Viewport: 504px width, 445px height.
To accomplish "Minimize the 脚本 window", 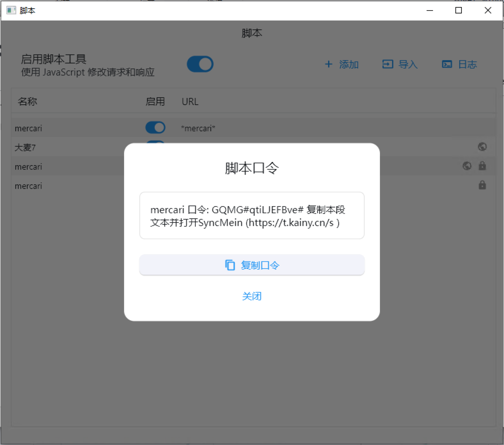I will [430, 11].
